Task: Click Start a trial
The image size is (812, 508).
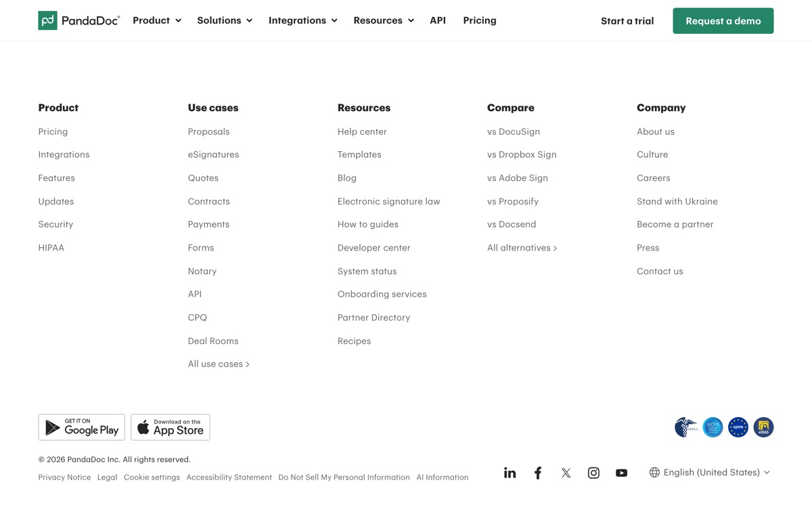Action: pyautogui.click(x=627, y=21)
